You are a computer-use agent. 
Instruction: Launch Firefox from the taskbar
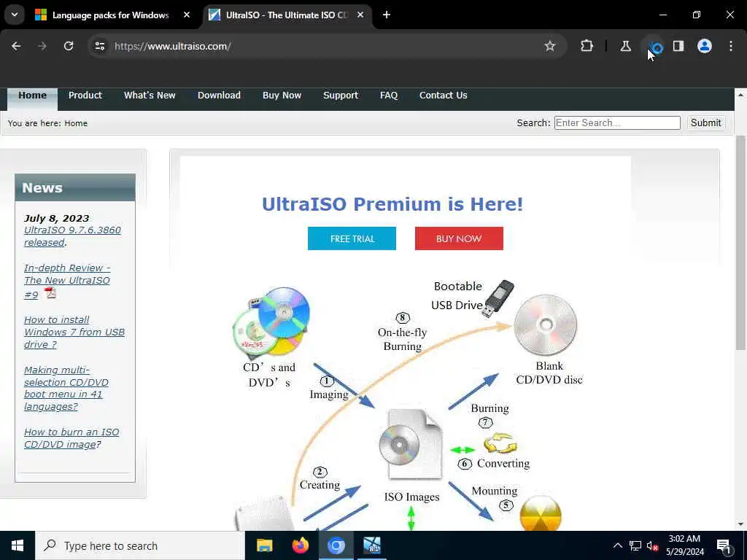(300, 545)
